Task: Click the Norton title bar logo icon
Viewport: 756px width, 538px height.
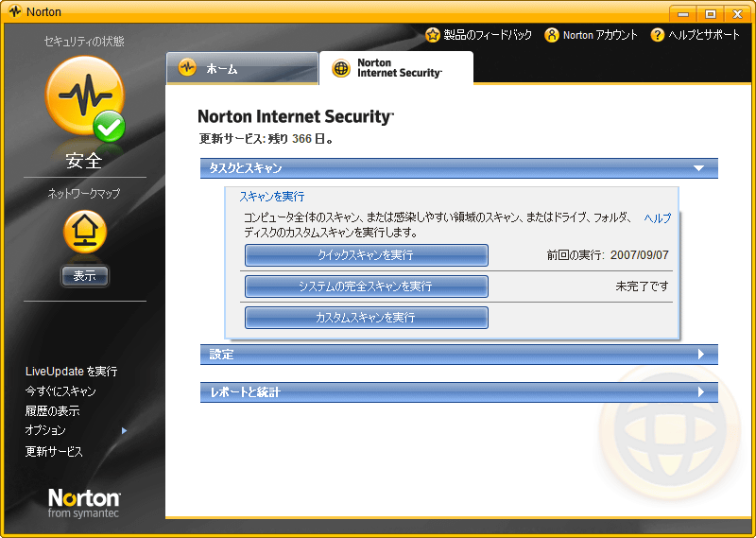Action: coord(14,11)
